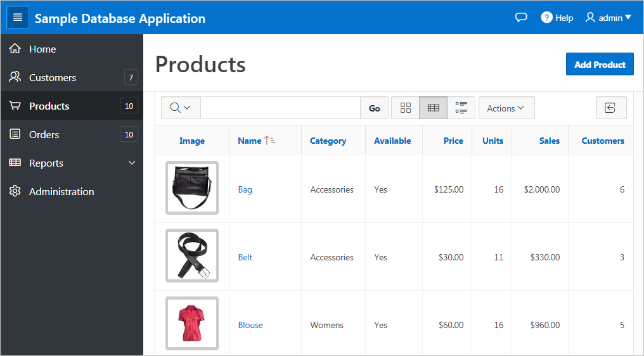
Task: Open Customers page from sidebar
Action: point(53,77)
